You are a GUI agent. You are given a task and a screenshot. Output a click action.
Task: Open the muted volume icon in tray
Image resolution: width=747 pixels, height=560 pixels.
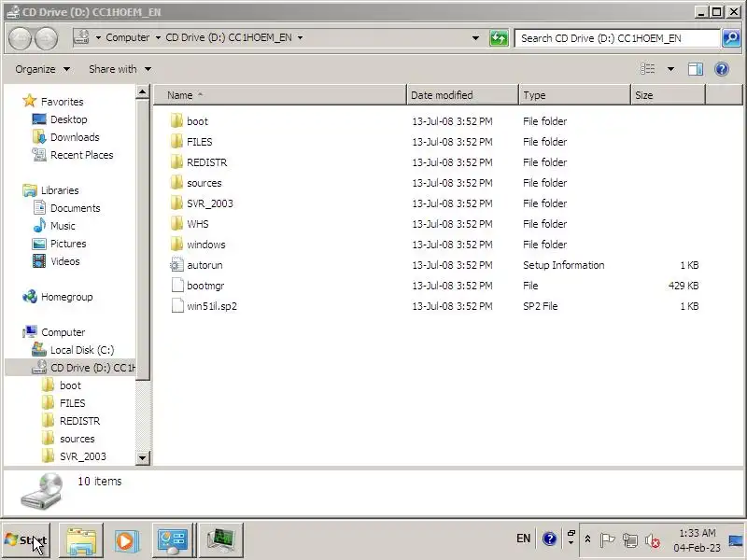[x=652, y=540]
